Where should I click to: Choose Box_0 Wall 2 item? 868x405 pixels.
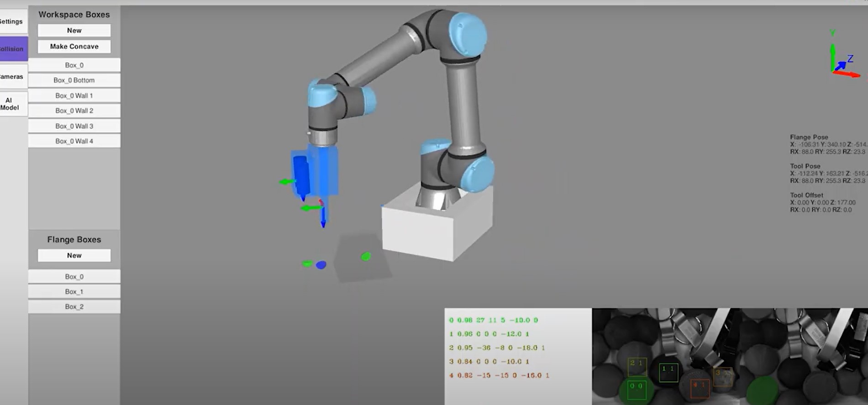point(74,111)
